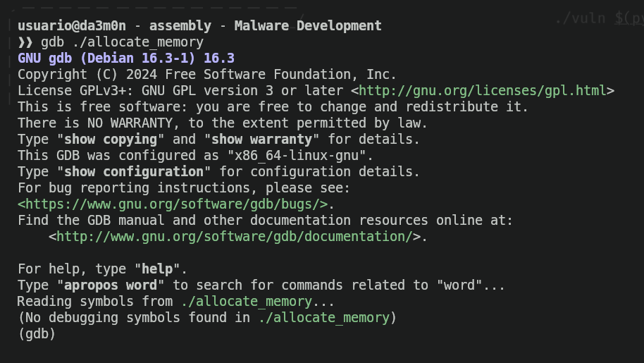644x363 pixels.
Task: Click ./allocate_memory in Reading symbols line
Action: (x=246, y=302)
